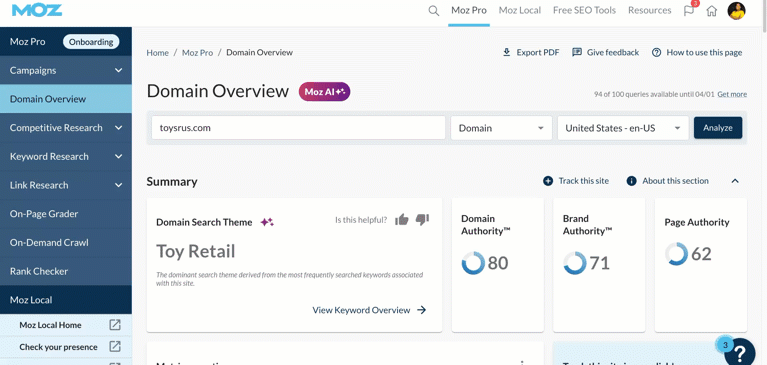This screenshot has width=767, height=365.
Task: Go to home house icon
Action: click(712, 11)
